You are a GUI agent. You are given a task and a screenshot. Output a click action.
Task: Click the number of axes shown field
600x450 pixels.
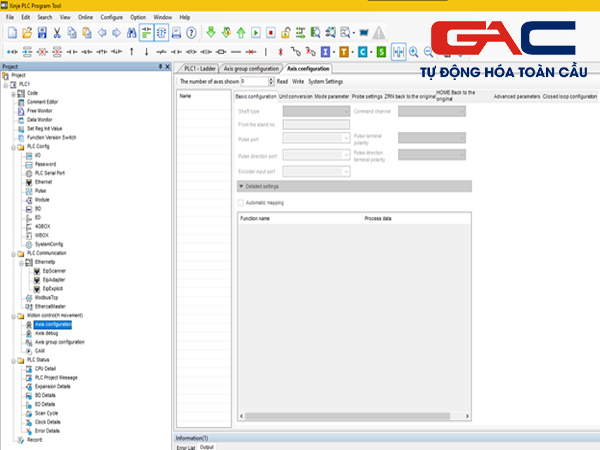click(x=256, y=80)
